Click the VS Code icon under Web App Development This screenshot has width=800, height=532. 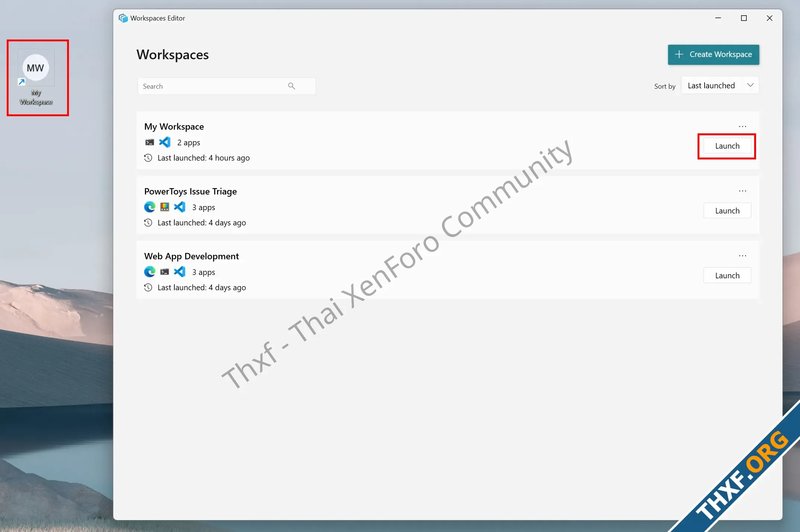coord(180,272)
